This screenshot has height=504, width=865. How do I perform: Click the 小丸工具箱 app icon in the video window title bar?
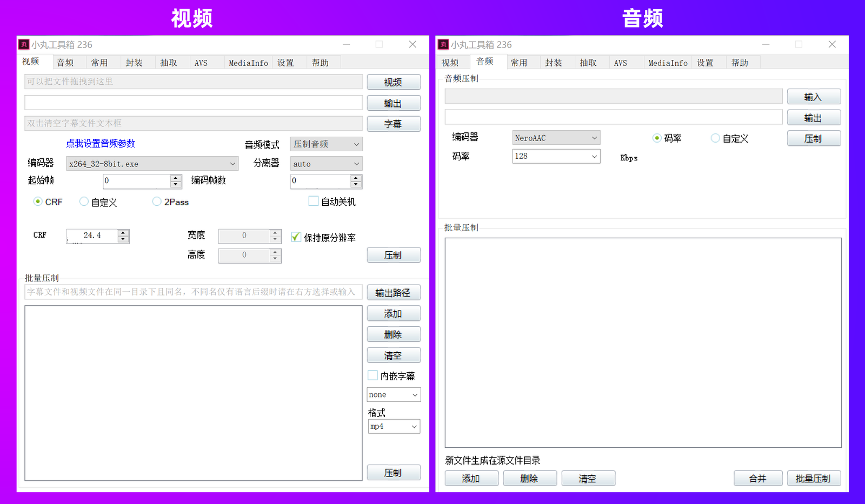click(24, 44)
